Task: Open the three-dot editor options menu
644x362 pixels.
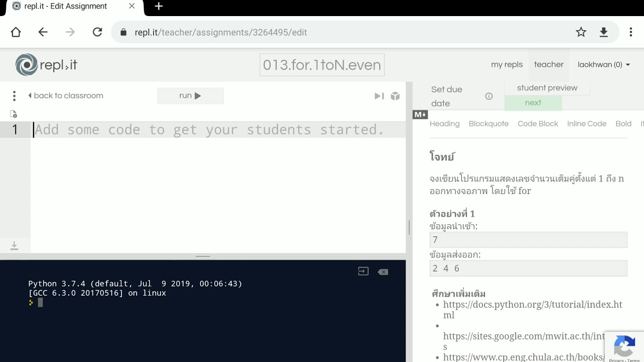Action: (14, 96)
